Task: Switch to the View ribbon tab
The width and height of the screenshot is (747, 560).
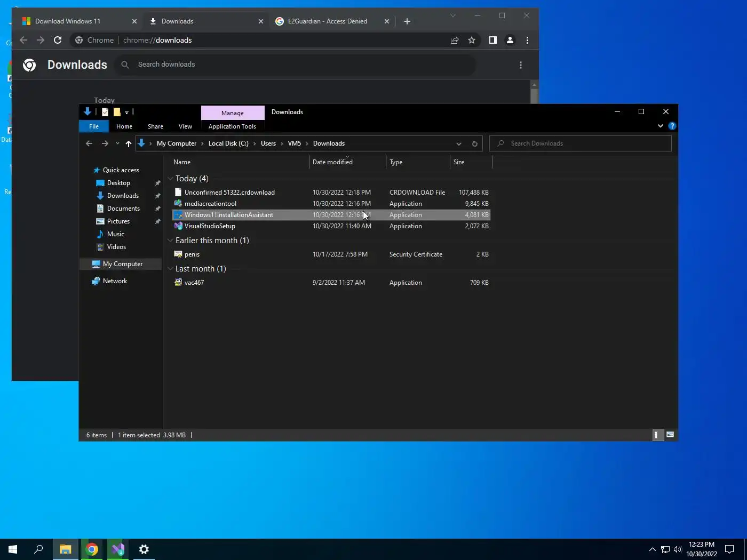Action: coord(185,126)
